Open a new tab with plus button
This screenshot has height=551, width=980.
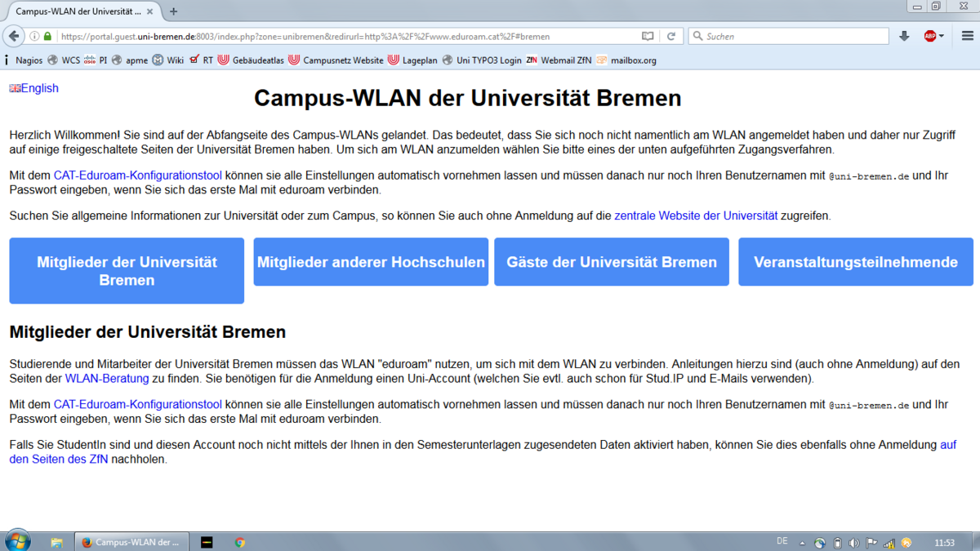[173, 11]
